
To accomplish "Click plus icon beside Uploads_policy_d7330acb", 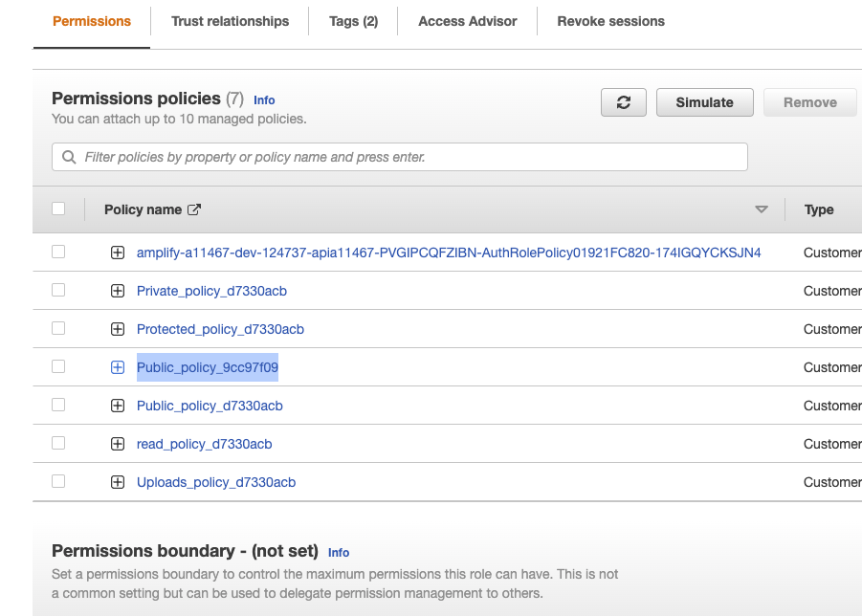I will (118, 482).
